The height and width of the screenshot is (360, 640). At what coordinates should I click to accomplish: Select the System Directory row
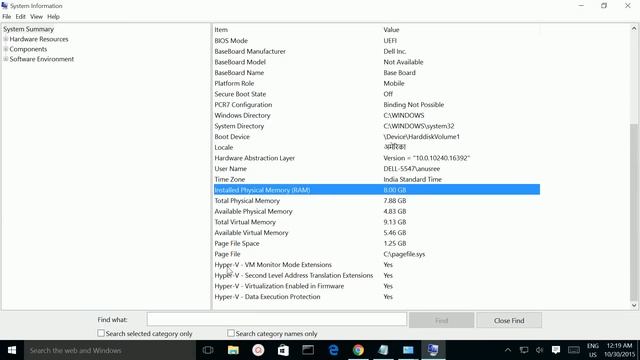(377, 126)
